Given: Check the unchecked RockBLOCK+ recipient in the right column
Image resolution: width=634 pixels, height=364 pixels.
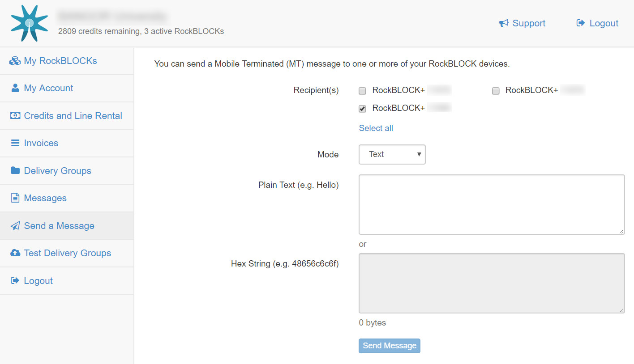Looking at the screenshot, I should pyautogui.click(x=496, y=91).
